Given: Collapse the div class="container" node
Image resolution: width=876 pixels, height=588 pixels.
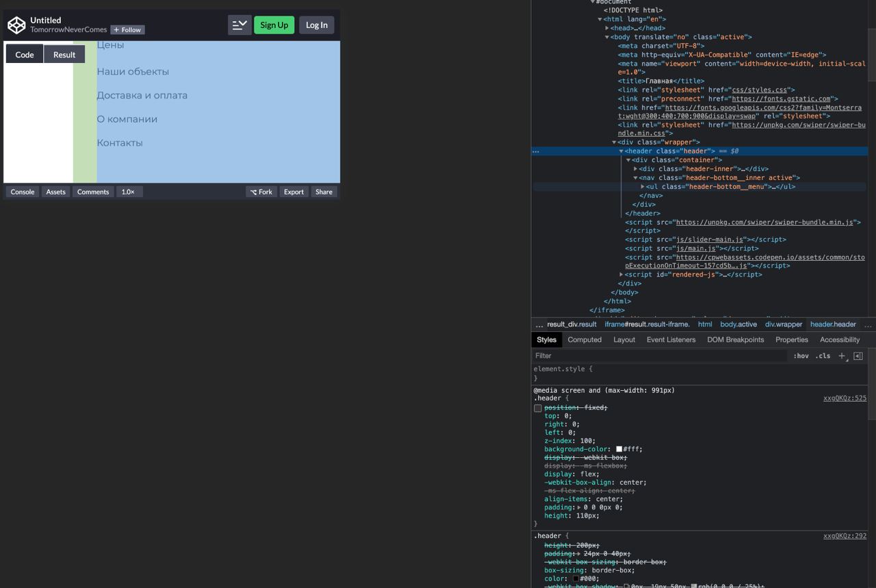Looking at the screenshot, I should 628,160.
